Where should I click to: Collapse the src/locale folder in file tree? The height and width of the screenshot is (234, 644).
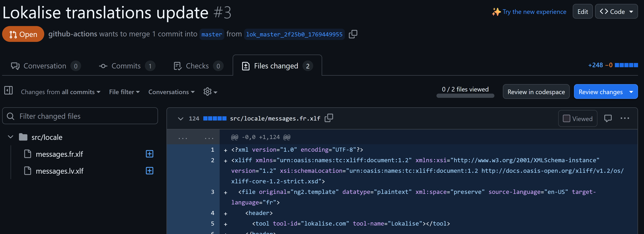pos(11,137)
